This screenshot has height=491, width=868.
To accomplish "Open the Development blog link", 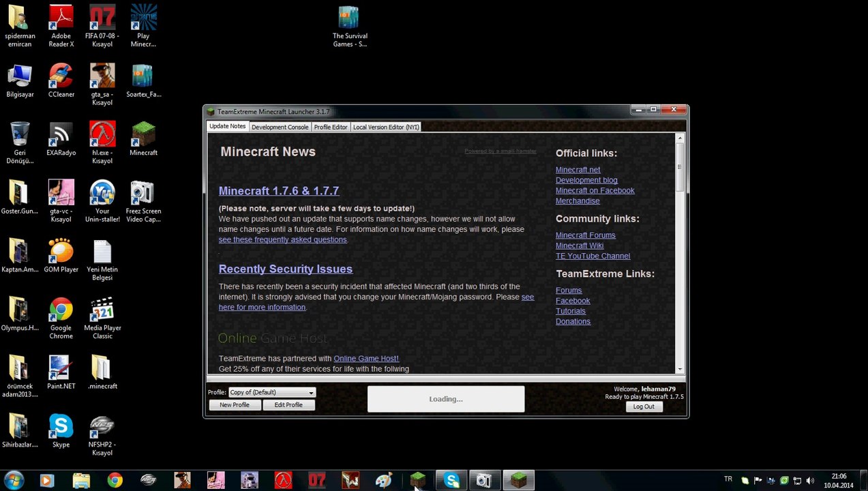I will [x=586, y=180].
